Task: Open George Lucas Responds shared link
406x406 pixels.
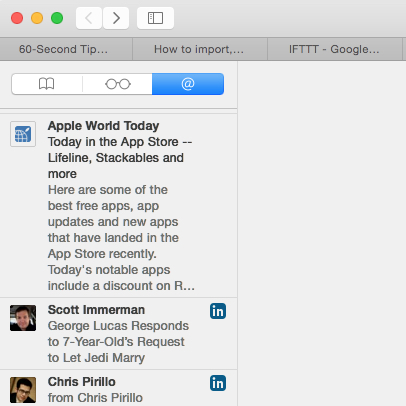Action: pyautogui.click(x=118, y=342)
